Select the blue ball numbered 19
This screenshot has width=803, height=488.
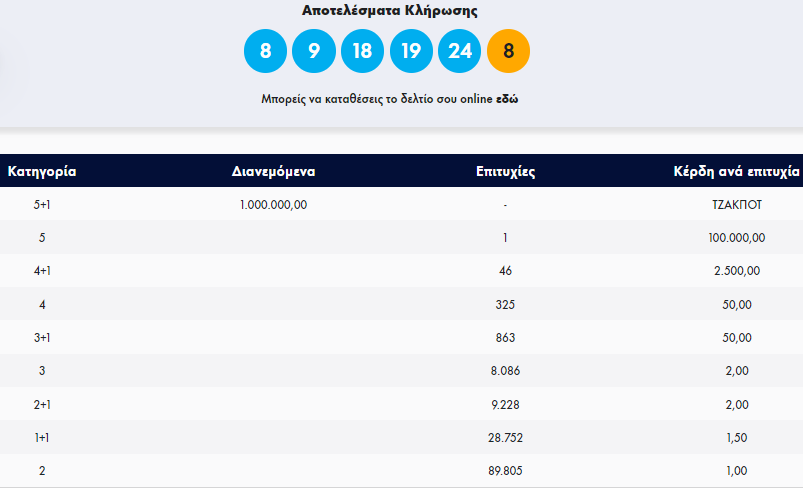[411, 51]
